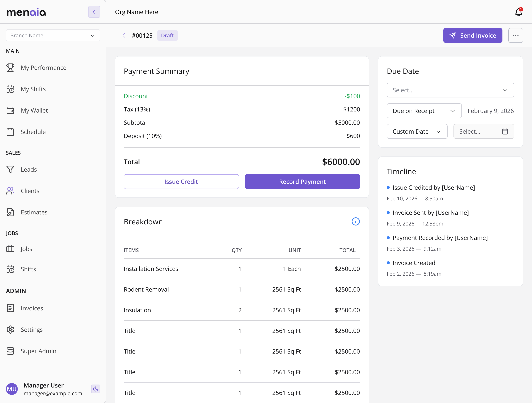Open My Performance in sidebar

(43, 68)
